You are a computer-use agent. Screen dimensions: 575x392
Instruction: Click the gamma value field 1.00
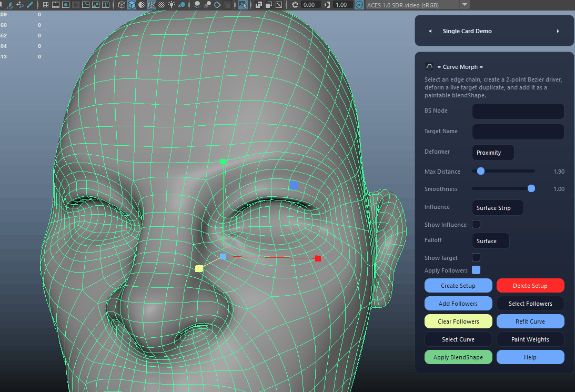[343, 5]
